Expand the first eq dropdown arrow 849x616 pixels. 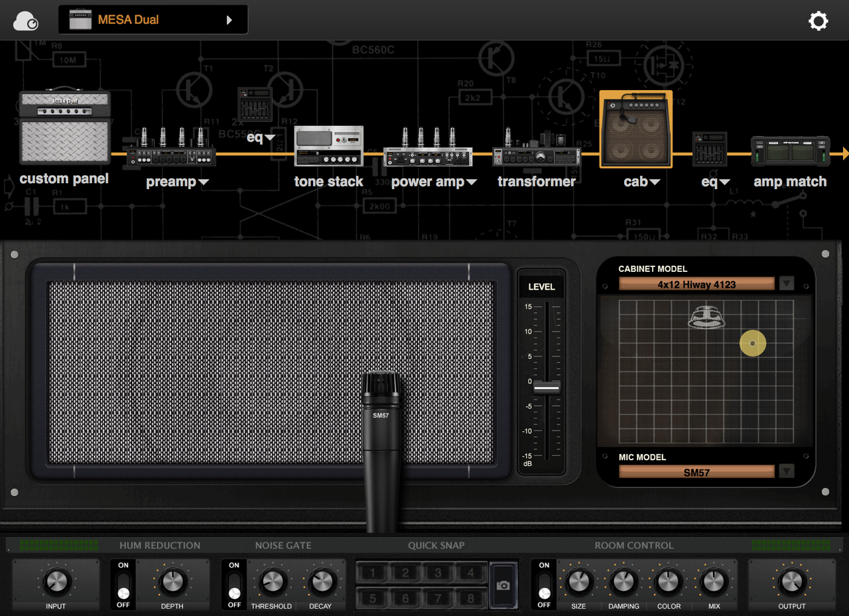[270, 139]
